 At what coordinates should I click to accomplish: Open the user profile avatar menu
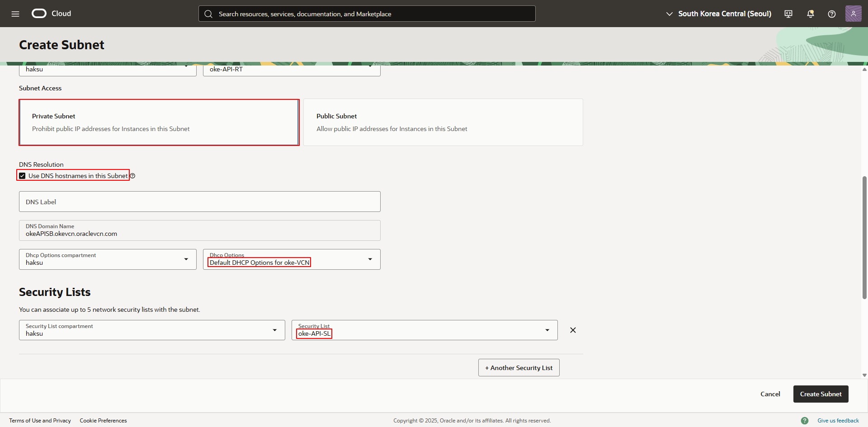853,14
